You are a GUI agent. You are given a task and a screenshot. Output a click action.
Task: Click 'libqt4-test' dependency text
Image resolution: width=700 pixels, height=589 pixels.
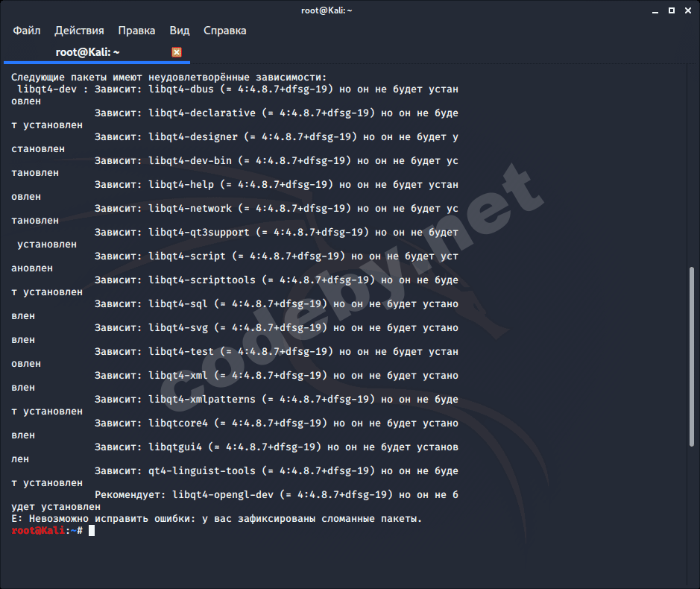click(x=181, y=352)
